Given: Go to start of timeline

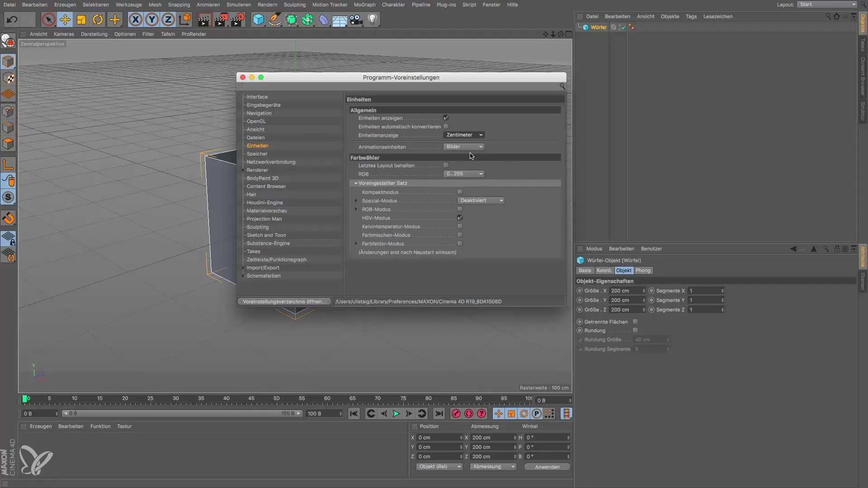Looking at the screenshot, I should tap(354, 413).
